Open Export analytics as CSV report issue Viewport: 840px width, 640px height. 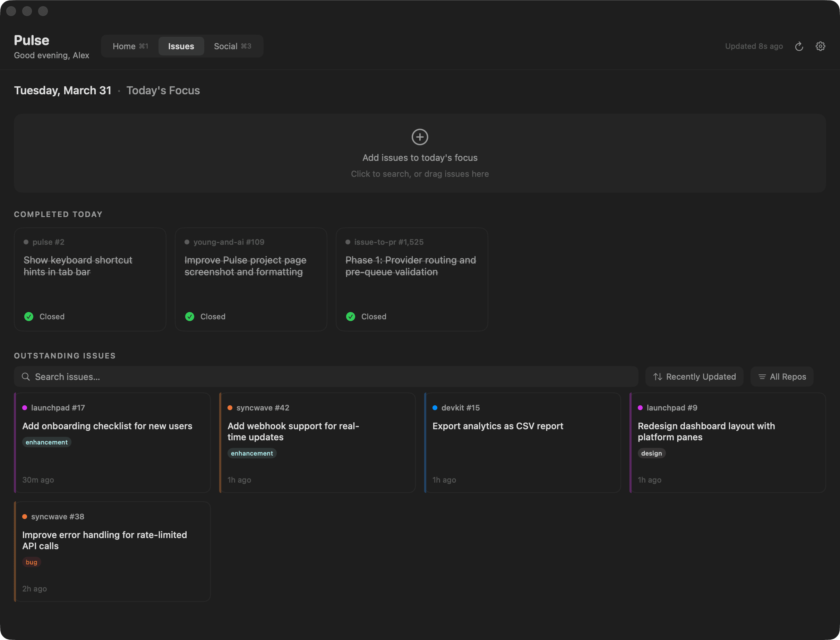point(522,443)
